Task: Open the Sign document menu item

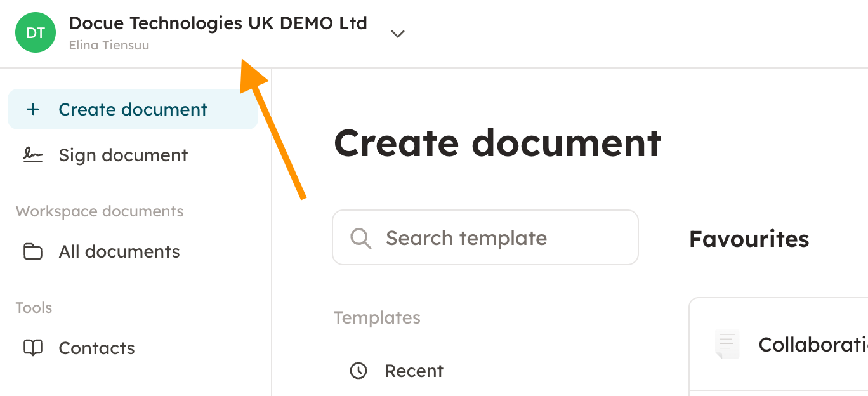Action: 123,155
